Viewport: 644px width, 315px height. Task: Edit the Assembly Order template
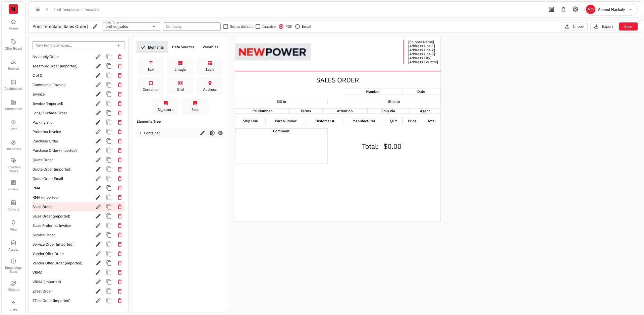point(98,57)
